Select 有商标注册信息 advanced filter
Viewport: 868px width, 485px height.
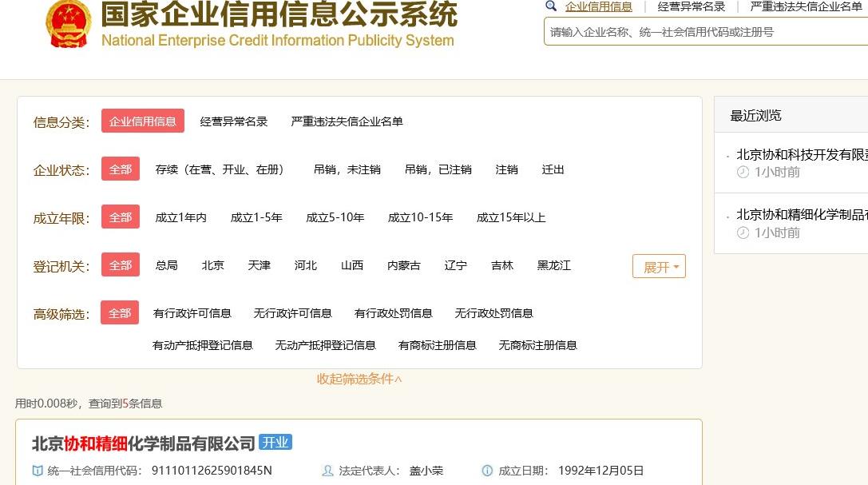pyautogui.click(x=438, y=345)
